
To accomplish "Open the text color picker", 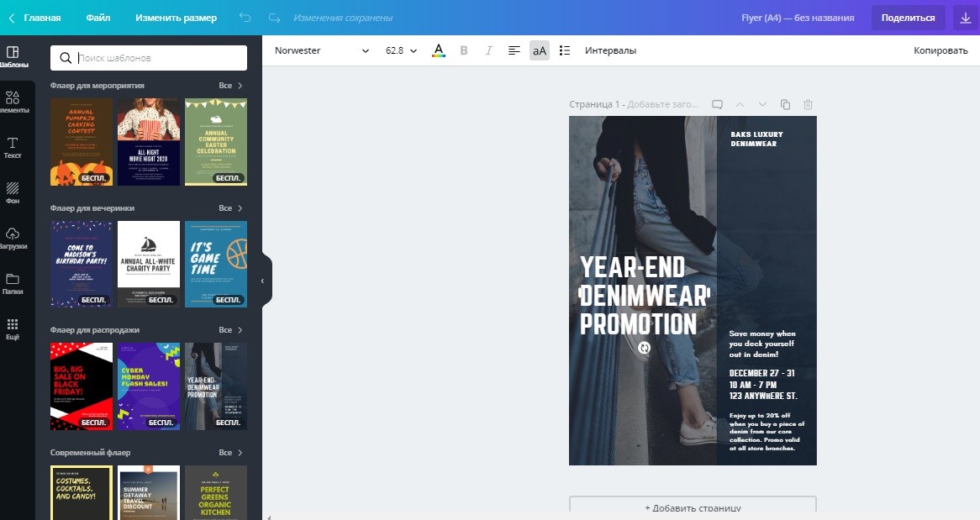I will 439,50.
